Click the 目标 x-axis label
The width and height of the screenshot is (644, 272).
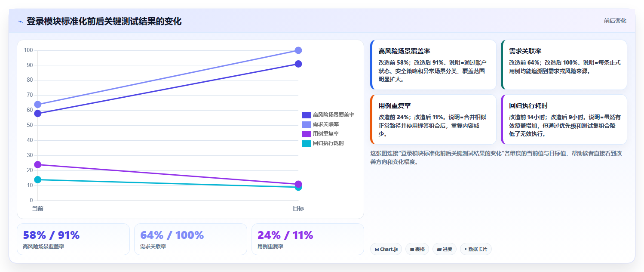coord(298,208)
